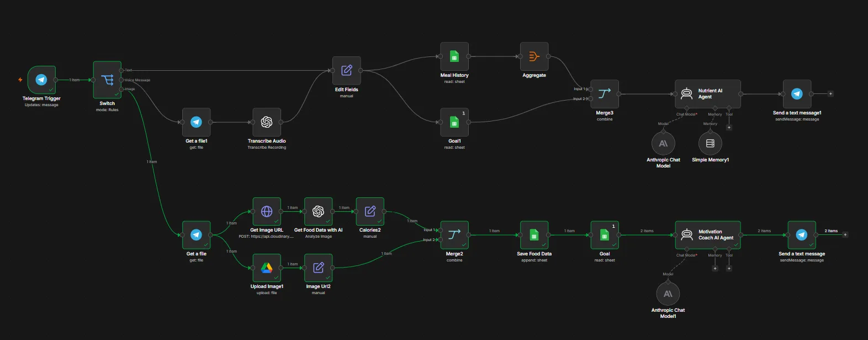Select the Goal1 sheet node
The height and width of the screenshot is (340, 868).
(454, 122)
